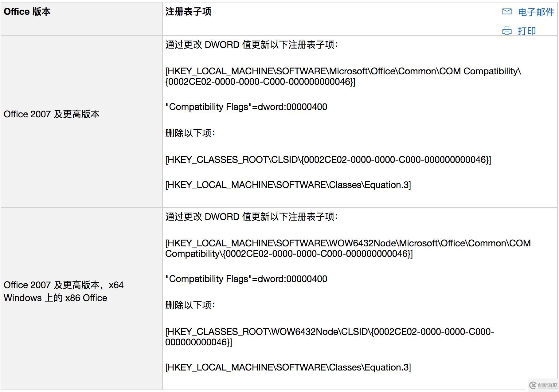Click Compatibility Flags value in x64 row
Viewport: 559px width, 392px height.
(x=246, y=279)
